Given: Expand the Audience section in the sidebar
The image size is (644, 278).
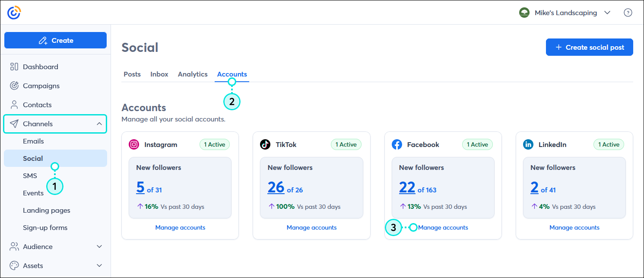Looking at the screenshot, I should 99,246.
